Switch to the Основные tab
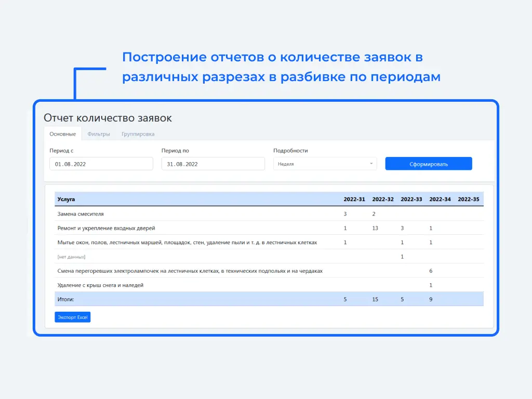This screenshot has width=532, height=399. coord(62,134)
